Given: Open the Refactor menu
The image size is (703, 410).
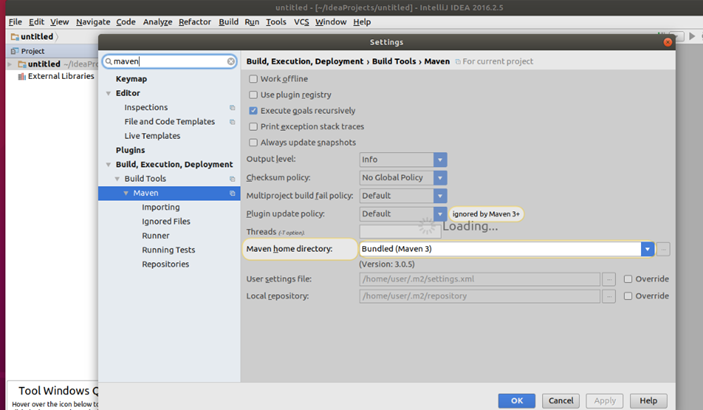Looking at the screenshot, I should [195, 22].
